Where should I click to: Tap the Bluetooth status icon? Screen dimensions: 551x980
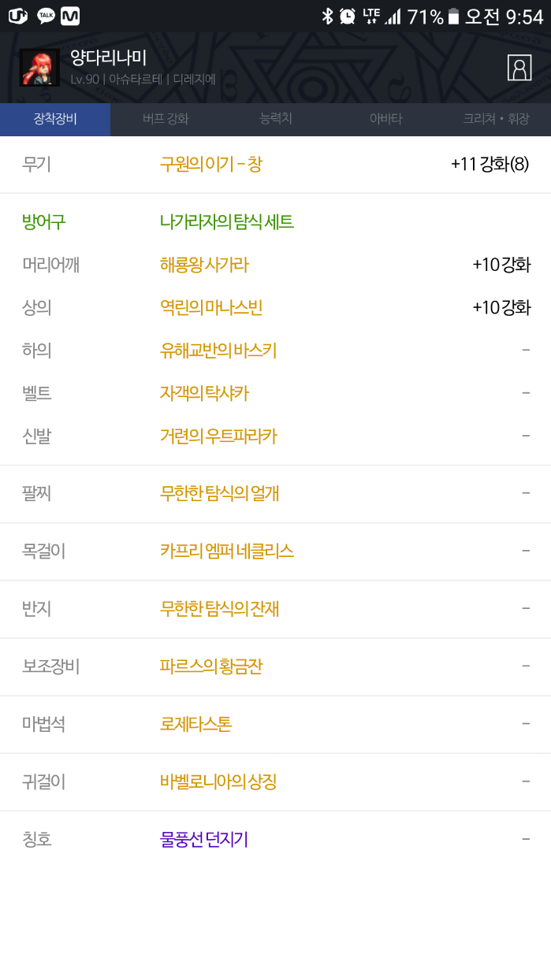tap(328, 16)
